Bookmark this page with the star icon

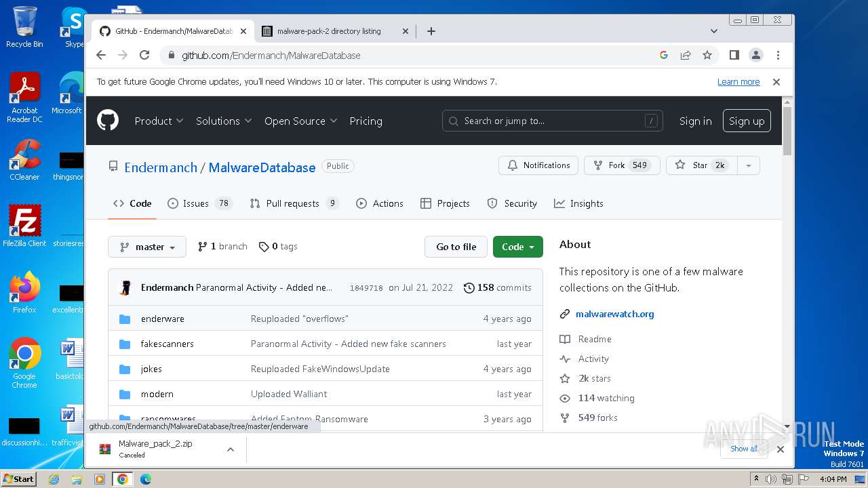click(707, 56)
